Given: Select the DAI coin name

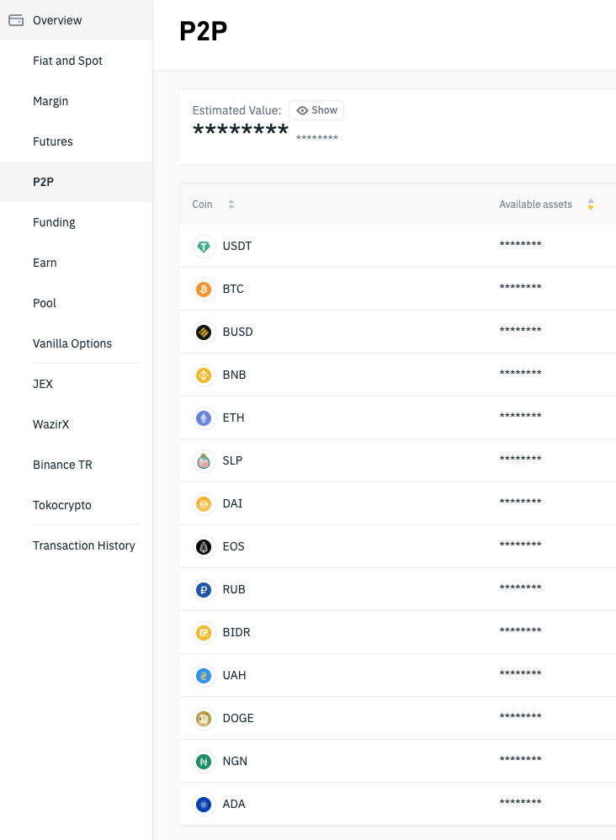Looking at the screenshot, I should (232, 503).
